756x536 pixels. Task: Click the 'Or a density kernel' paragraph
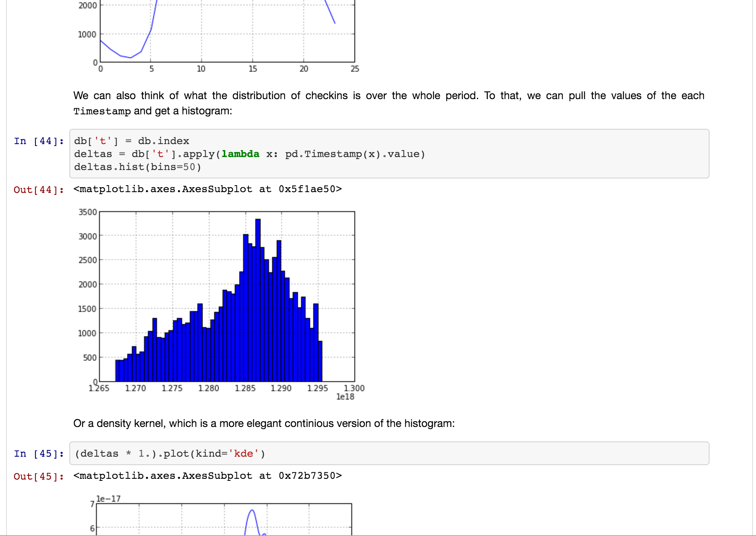point(264,424)
